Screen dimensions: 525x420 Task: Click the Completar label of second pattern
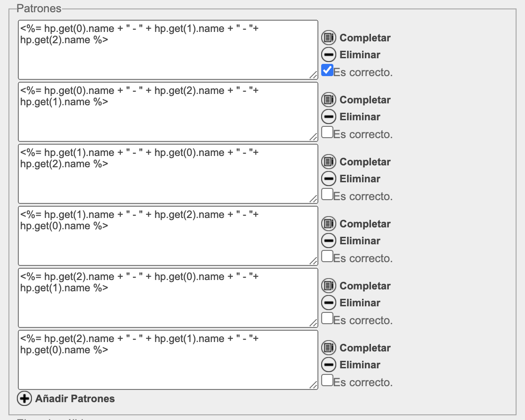coord(365,100)
